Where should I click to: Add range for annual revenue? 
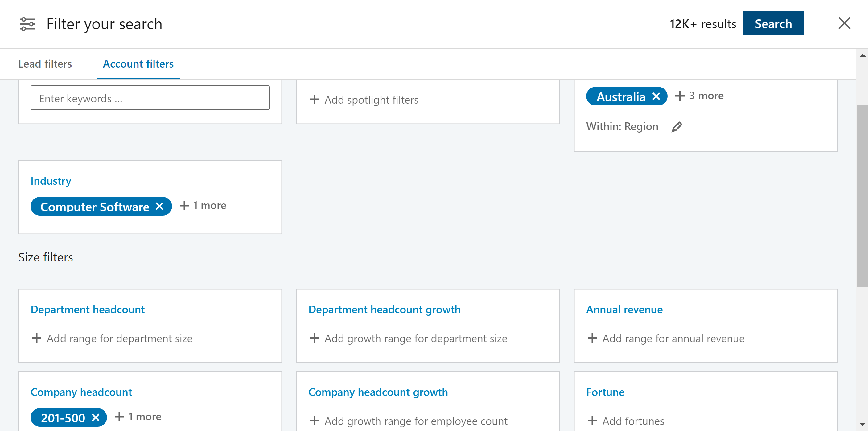coord(666,338)
